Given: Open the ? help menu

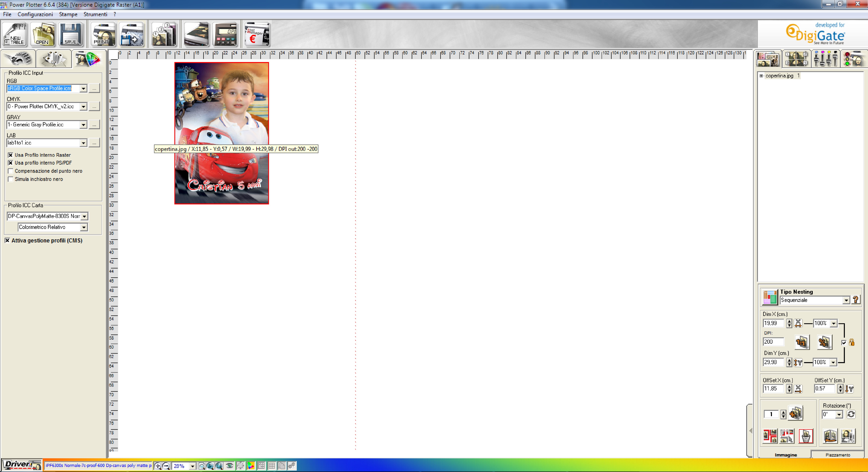Looking at the screenshot, I should (115, 14).
